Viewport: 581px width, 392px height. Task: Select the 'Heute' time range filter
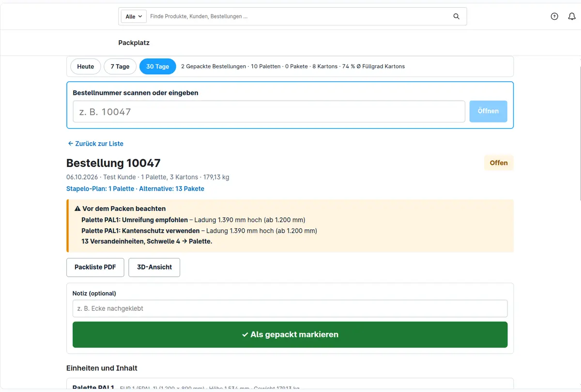tap(86, 66)
